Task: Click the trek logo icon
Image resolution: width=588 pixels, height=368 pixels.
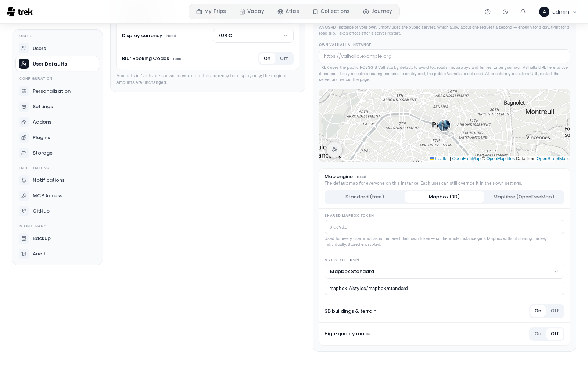Action: click(11, 12)
